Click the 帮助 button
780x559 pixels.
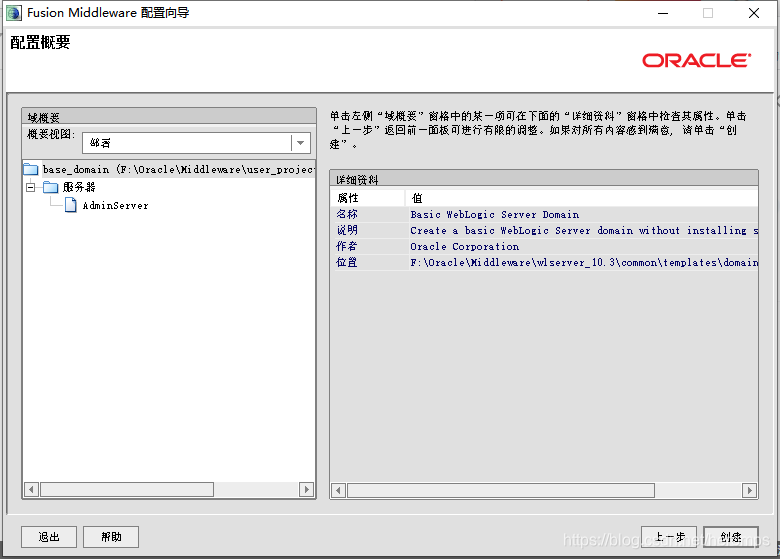coord(111,537)
